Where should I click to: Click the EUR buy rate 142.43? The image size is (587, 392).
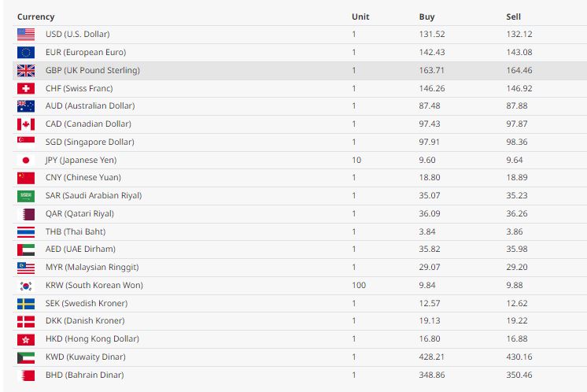pyautogui.click(x=431, y=52)
